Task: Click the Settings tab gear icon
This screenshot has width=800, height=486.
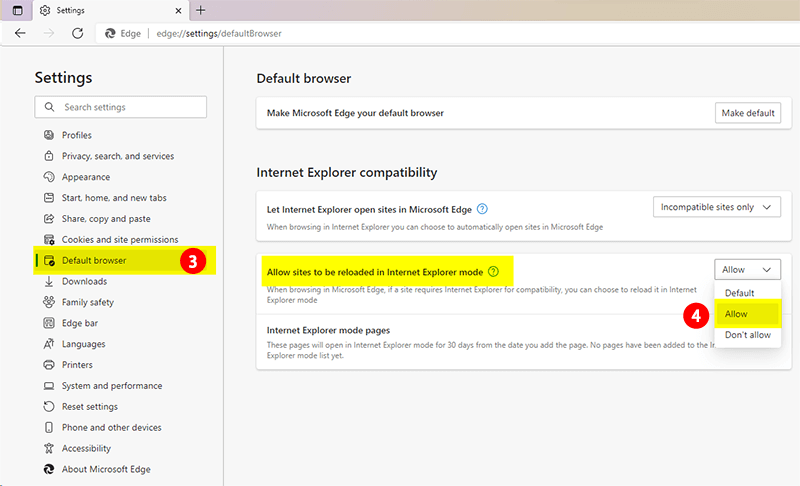Action: (x=45, y=10)
